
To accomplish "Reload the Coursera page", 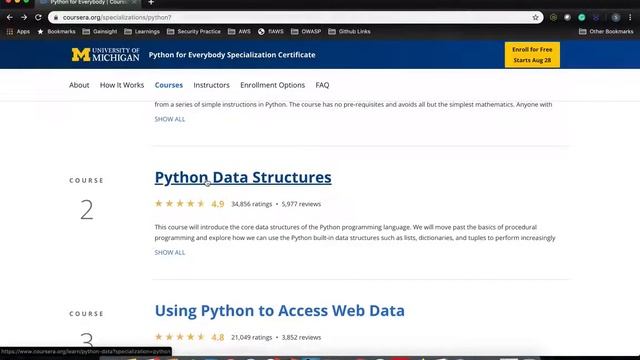I will click(38, 18).
